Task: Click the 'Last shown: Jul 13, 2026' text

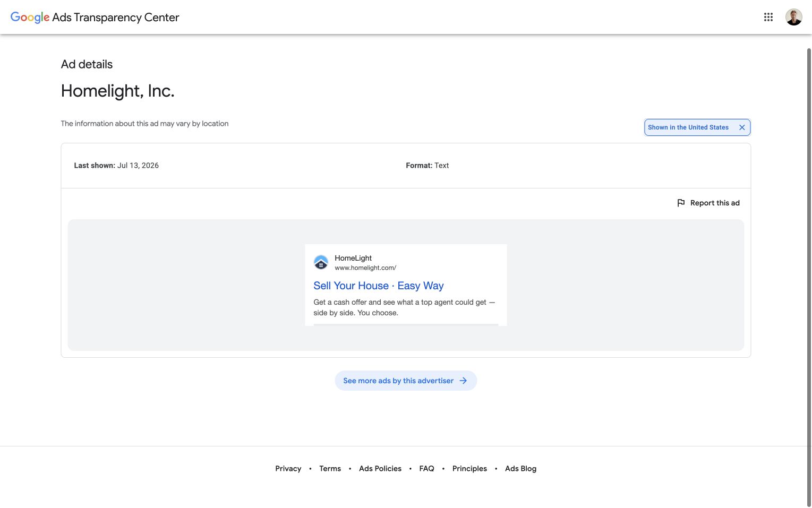Action: click(x=116, y=166)
